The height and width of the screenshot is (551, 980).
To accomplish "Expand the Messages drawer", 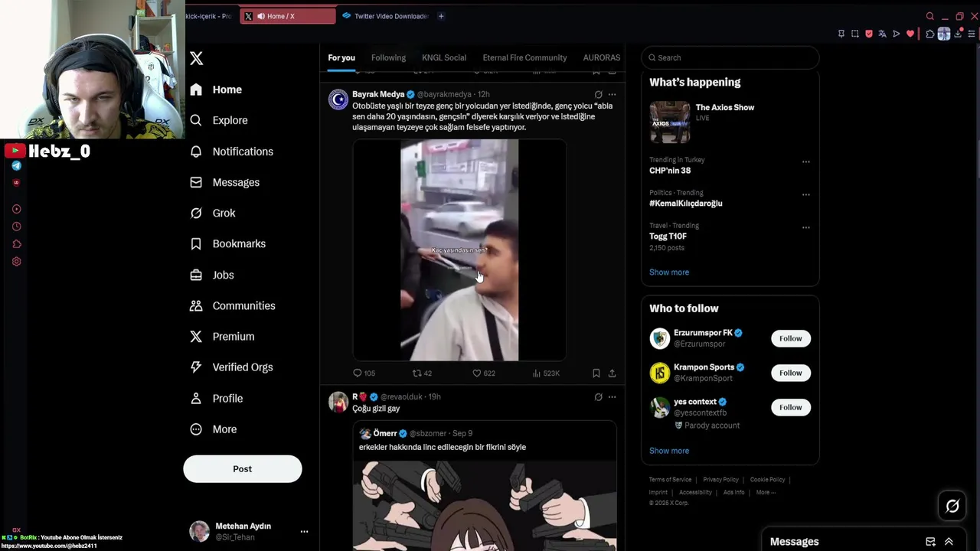I will pos(949,542).
